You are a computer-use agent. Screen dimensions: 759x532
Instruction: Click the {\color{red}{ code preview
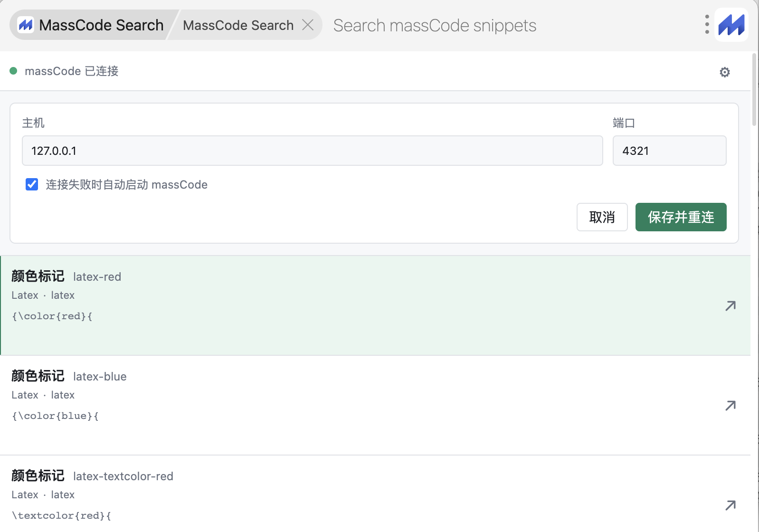[52, 316]
